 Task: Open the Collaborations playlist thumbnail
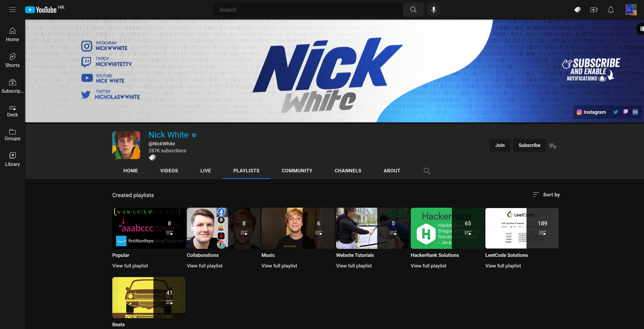(223, 228)
